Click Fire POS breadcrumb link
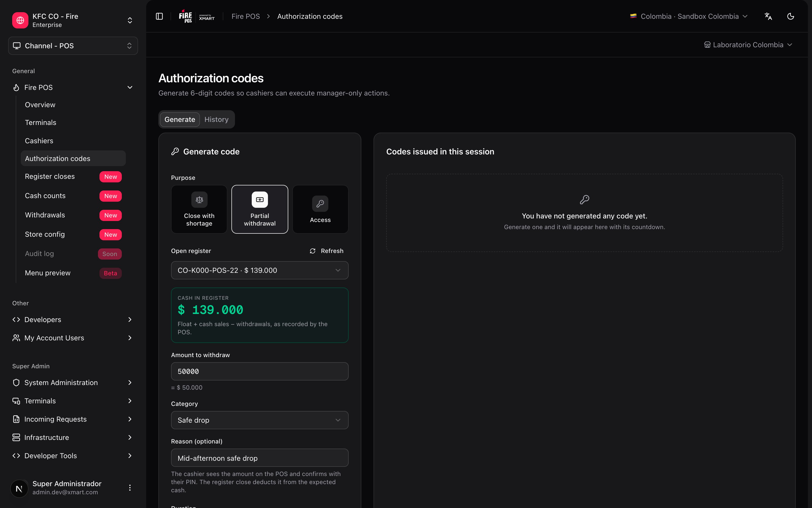The image size is (812, 508). tap(246, 16)
